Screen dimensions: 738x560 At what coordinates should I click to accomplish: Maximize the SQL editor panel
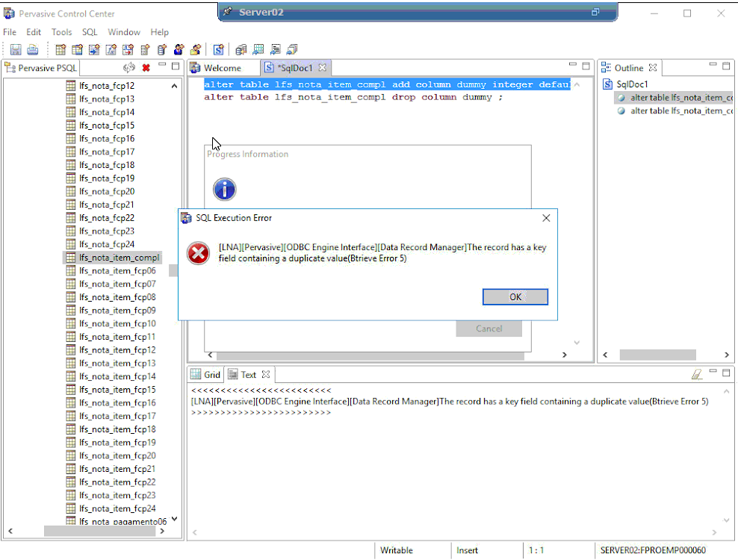pyautogui.click(x=586, y=66)
